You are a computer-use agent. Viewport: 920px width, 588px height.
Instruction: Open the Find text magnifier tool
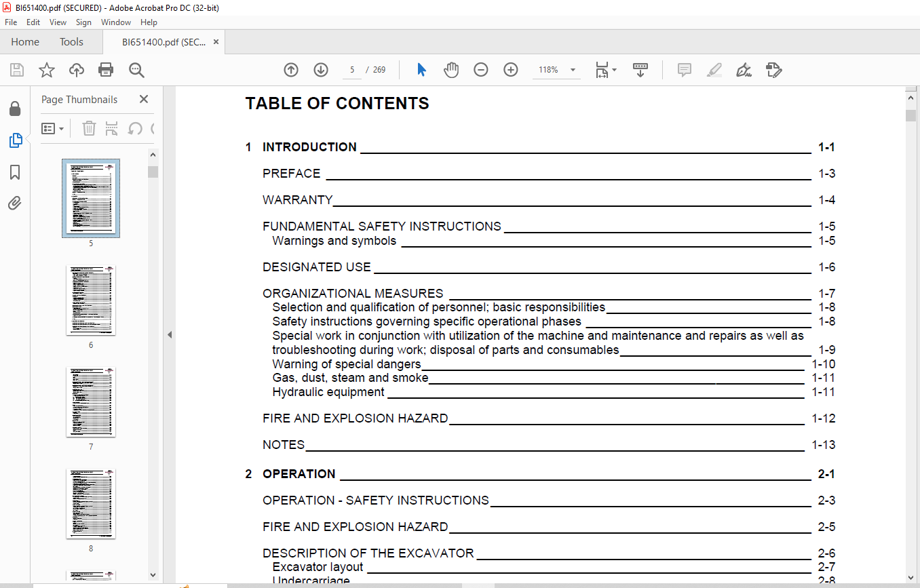(136, 70)
